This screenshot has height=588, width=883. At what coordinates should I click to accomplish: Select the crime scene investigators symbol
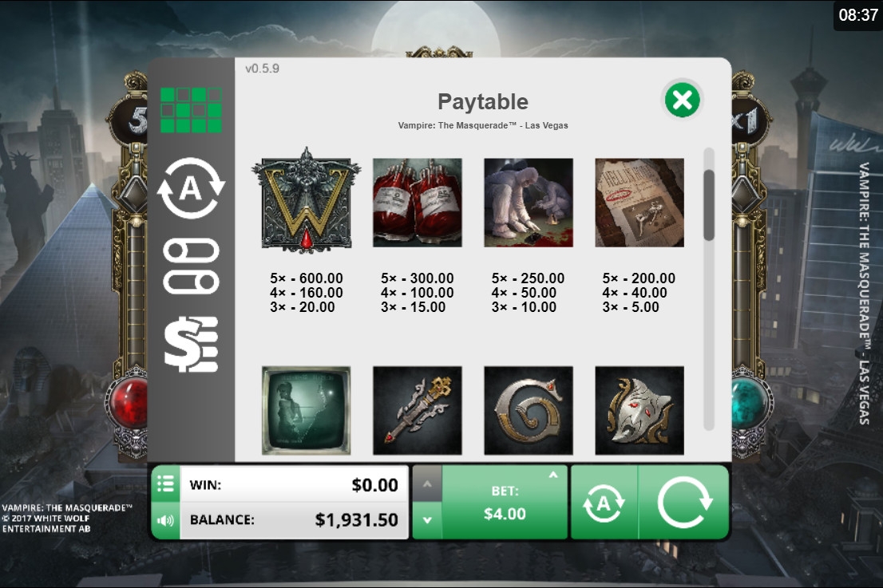[529, 203]
